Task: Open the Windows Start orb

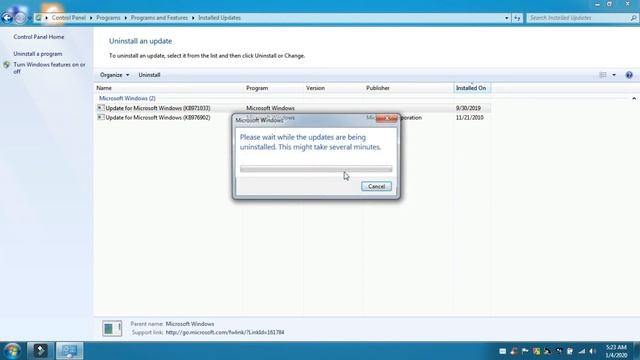Action: 12,351
